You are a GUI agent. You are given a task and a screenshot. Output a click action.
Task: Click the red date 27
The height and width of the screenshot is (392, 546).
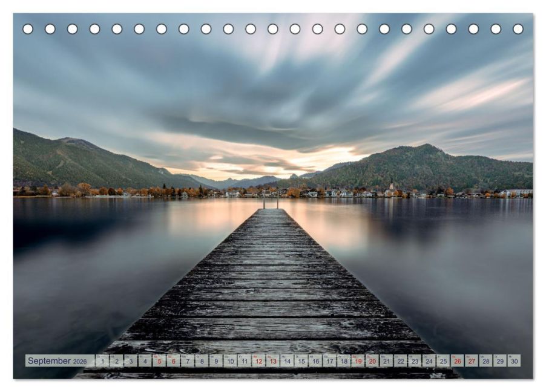tap(472, 361)
